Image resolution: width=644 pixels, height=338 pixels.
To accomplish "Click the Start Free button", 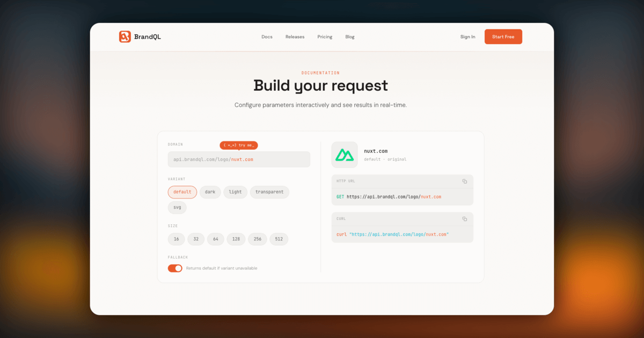I will pyautogui.click(x=503, y=36).
